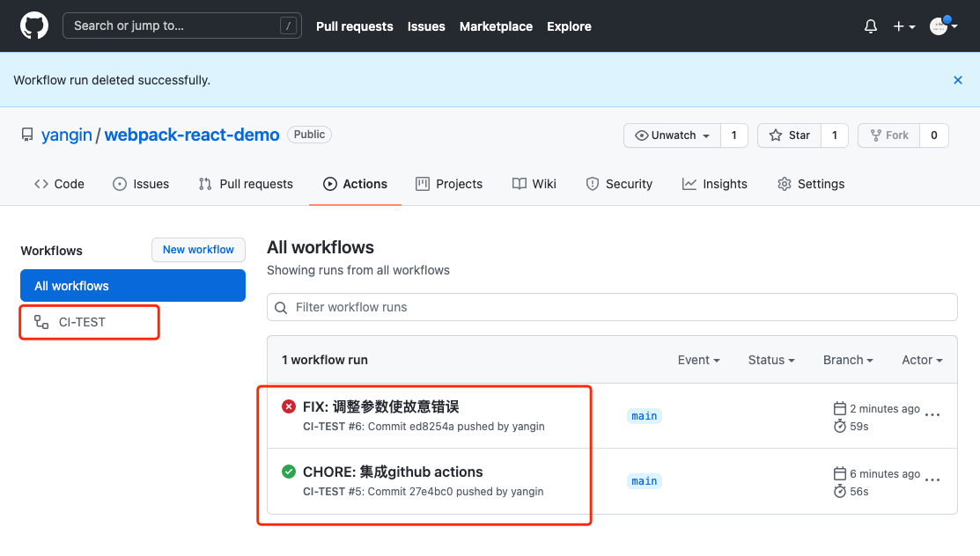Viewport: 980px width, 556px height.
Task: Switch to the Settings tab
Action: (811, 184)
